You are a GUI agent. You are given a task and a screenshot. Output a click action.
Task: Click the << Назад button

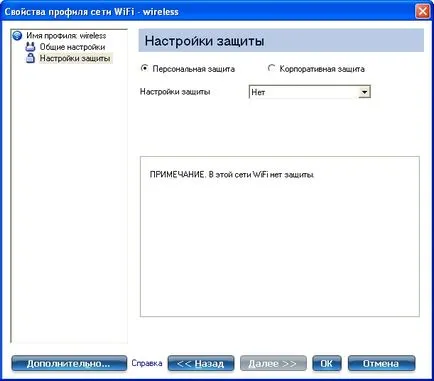(201, 363)
